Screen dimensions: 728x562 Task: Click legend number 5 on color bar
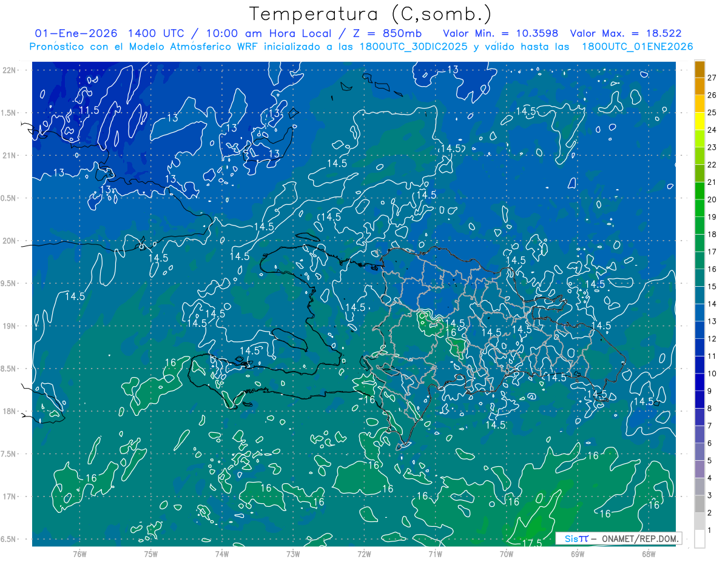(x=709, y=461)
